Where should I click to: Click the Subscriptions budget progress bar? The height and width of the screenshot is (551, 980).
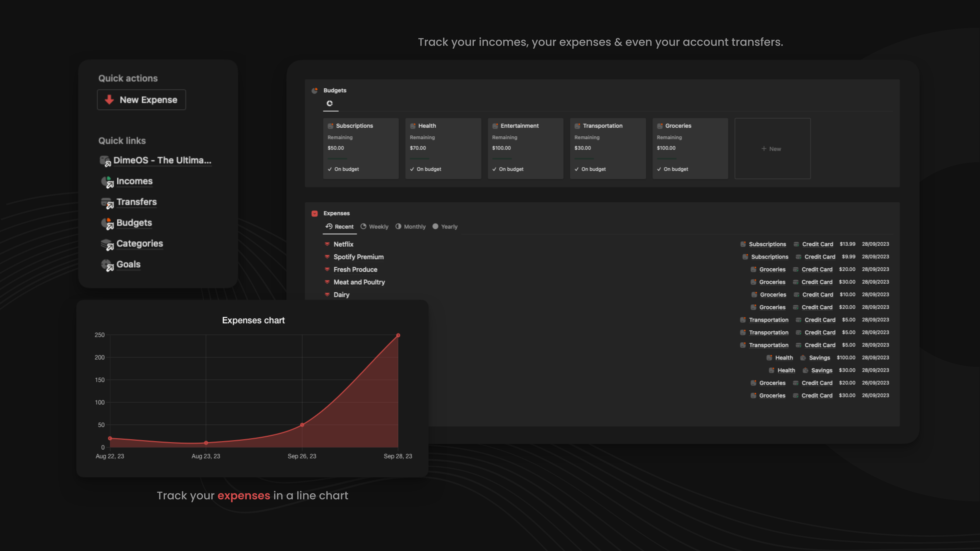click(337, 158)
